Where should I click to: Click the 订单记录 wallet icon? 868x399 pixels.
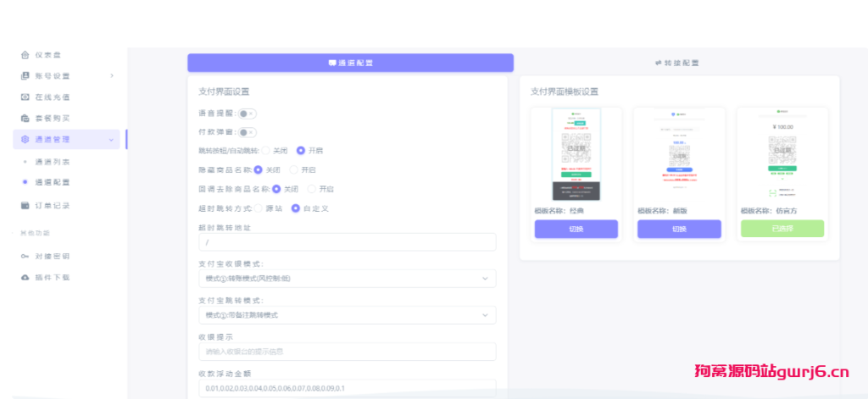[x=25, y=205]
